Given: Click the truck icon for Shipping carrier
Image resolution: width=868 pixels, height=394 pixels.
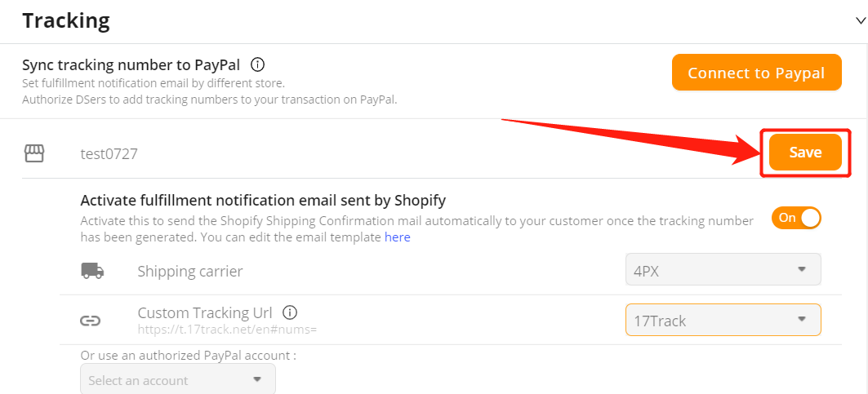Looking at the screenshot, I should tap(92, 271).
